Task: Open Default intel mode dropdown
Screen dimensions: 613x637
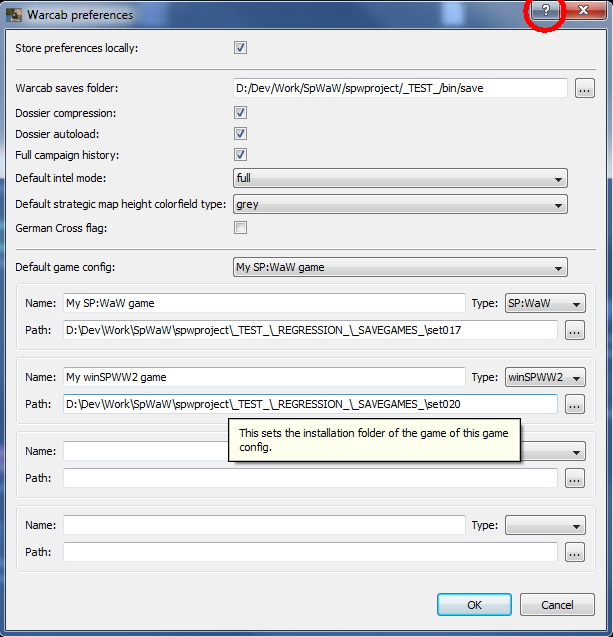Action: pos(399,179)
